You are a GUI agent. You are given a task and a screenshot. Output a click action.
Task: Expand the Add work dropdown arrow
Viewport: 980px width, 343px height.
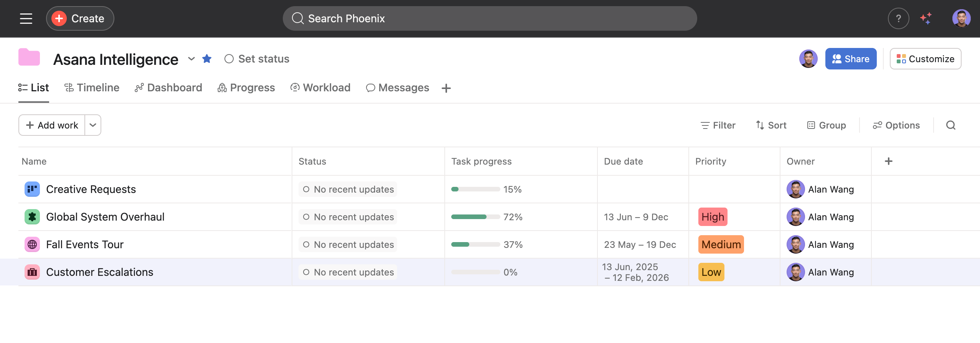pos(93,125)
